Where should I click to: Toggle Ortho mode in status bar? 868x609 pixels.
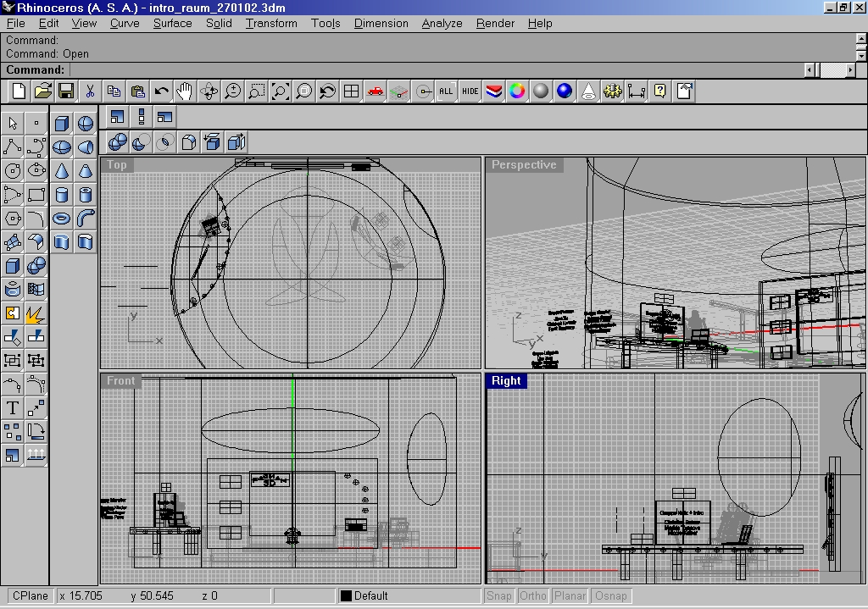[533, 595]
